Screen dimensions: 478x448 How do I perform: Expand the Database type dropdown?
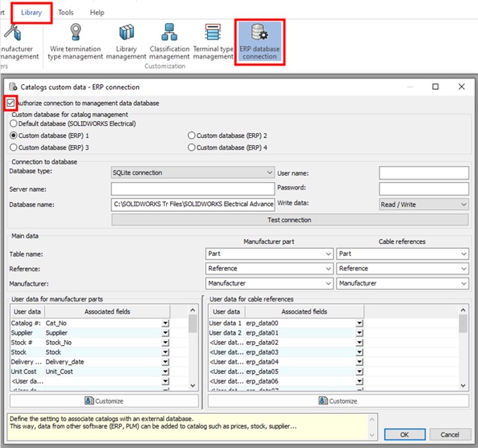tap(193, 173)
